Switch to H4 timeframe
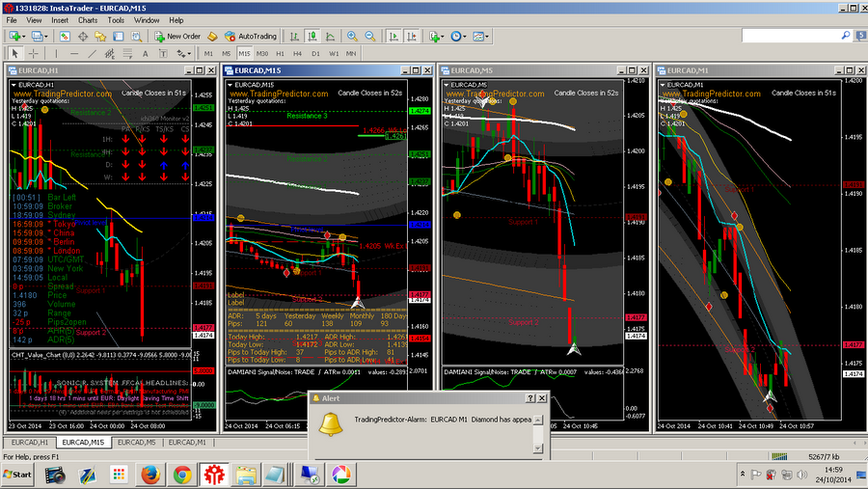Screen dimensions: 868x489 coord(297,53)
